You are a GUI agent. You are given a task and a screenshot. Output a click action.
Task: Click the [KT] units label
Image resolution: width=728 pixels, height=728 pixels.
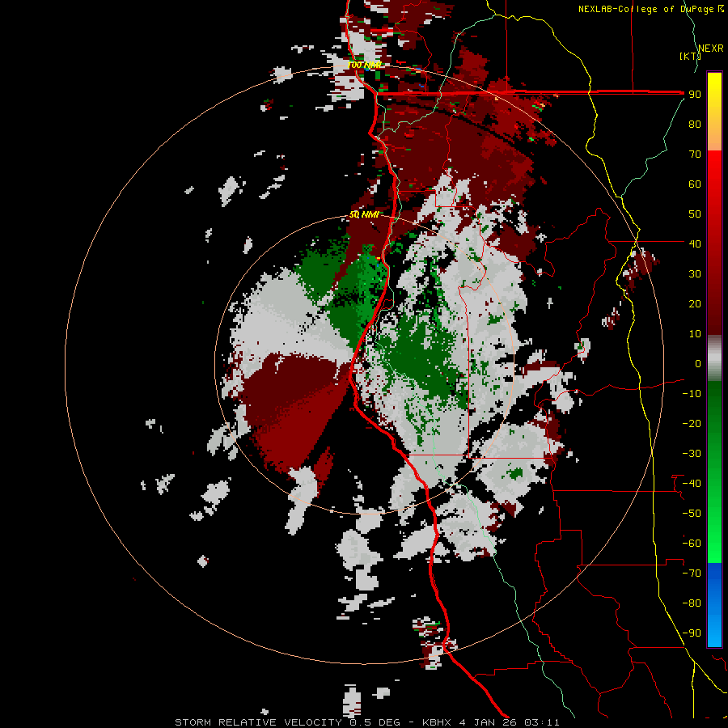[691, 56]
